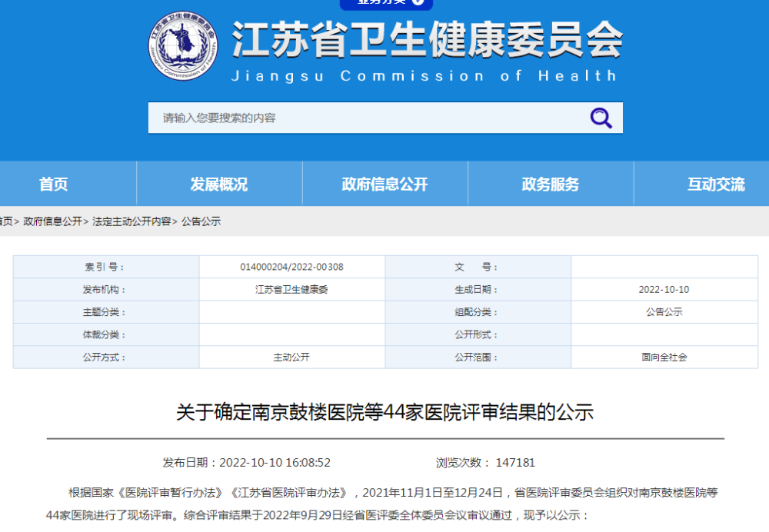
Task: Click the Jiangsu Commission of Health emblem
Action: pos(183,46)
